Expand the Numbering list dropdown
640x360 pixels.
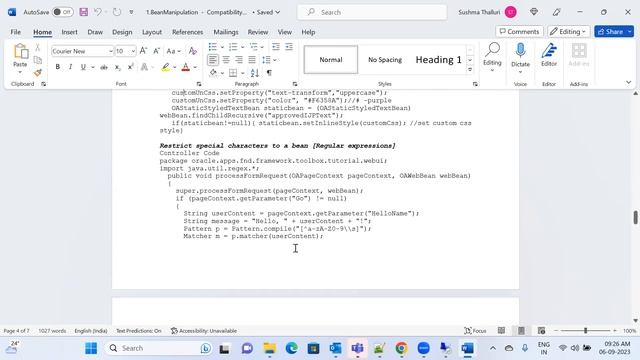pos(242,47)
